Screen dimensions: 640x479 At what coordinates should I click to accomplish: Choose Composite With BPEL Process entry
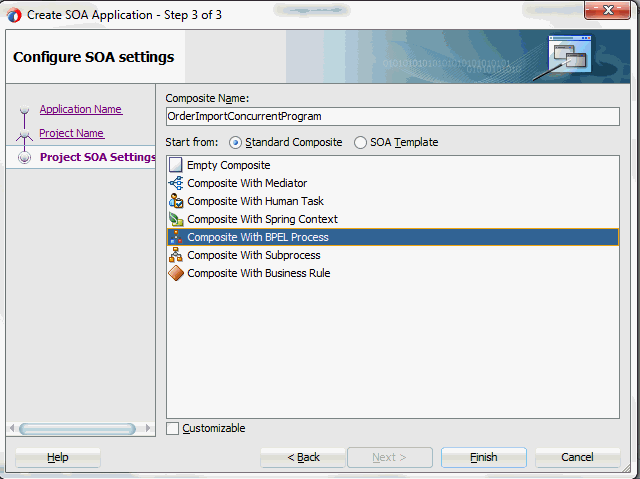tap(393, 237)
